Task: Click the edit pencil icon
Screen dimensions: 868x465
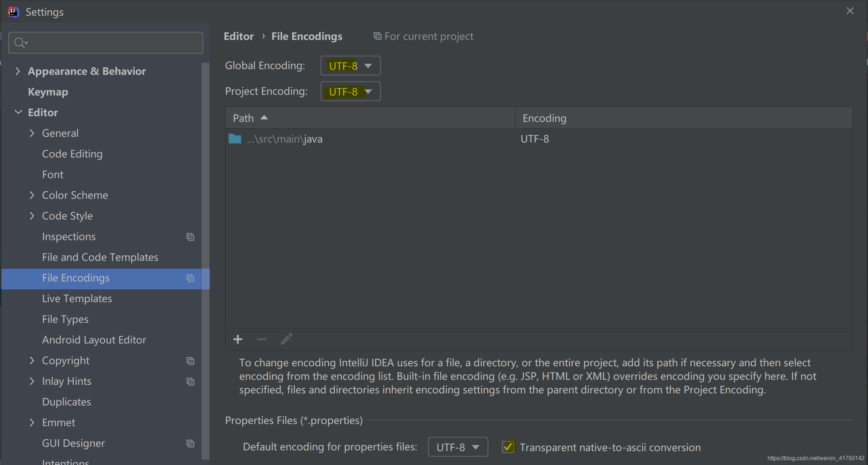Action: point(287,339)
